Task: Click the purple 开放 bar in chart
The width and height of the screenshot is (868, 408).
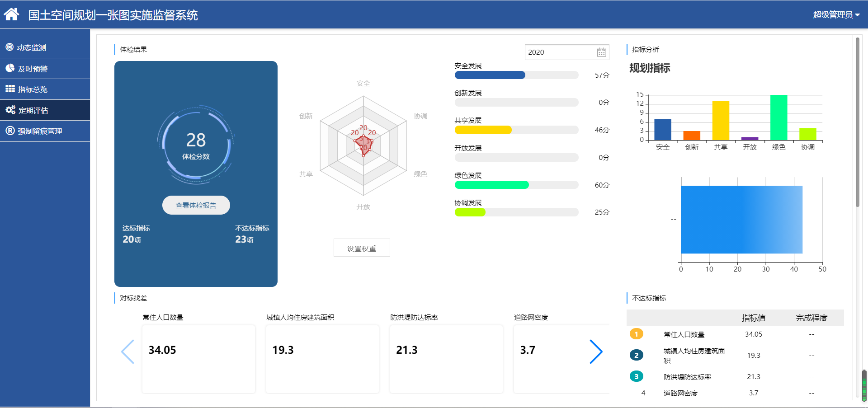Action: (750, 139)
